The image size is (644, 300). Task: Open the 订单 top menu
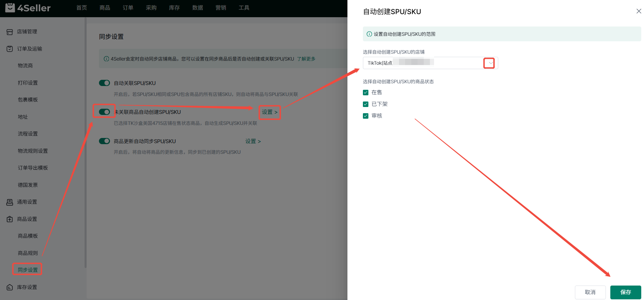[128, 8]
